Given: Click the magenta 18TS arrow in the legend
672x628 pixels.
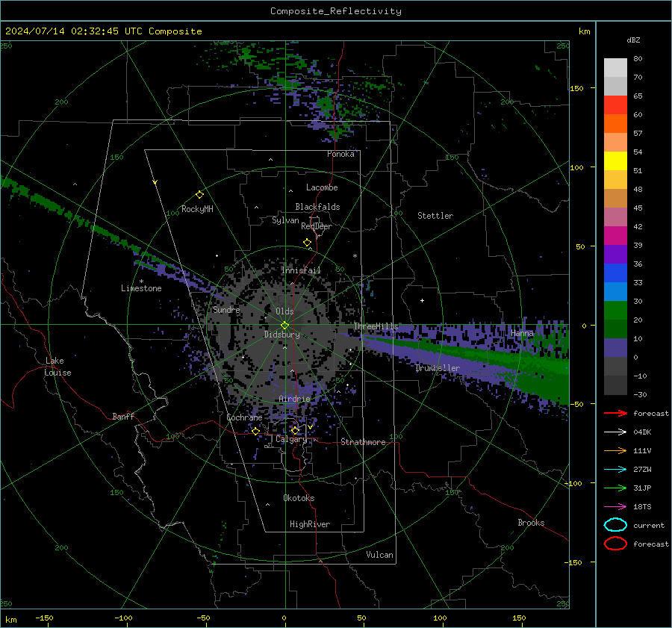Looking at the screenshot, I should point(615,507).
